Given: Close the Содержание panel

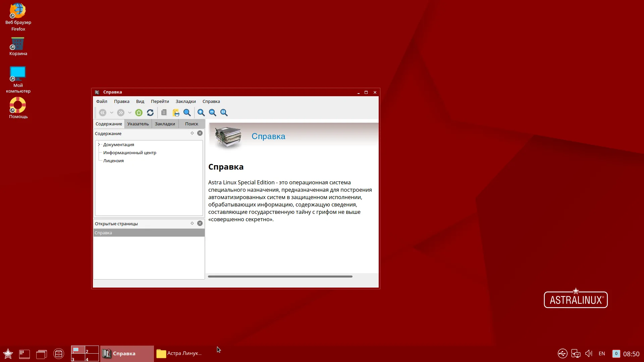Looking at the screenshot, I should tap(200, 133).
